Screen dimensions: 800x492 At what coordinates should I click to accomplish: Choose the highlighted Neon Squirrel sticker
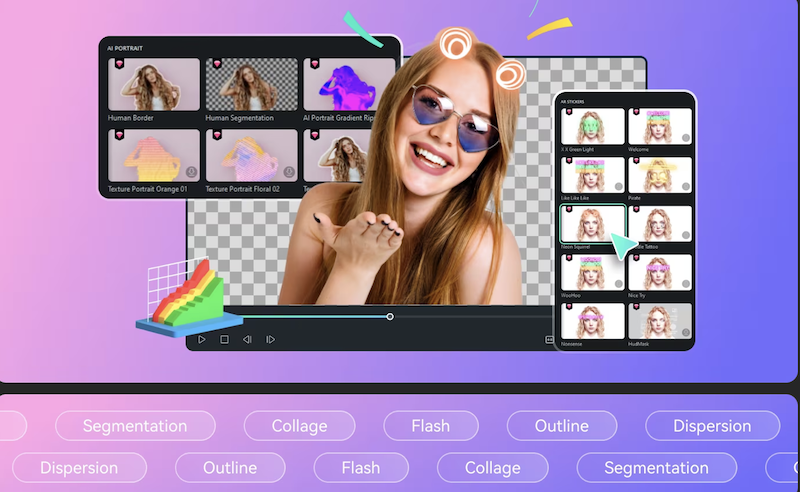[x=592, y=224]
